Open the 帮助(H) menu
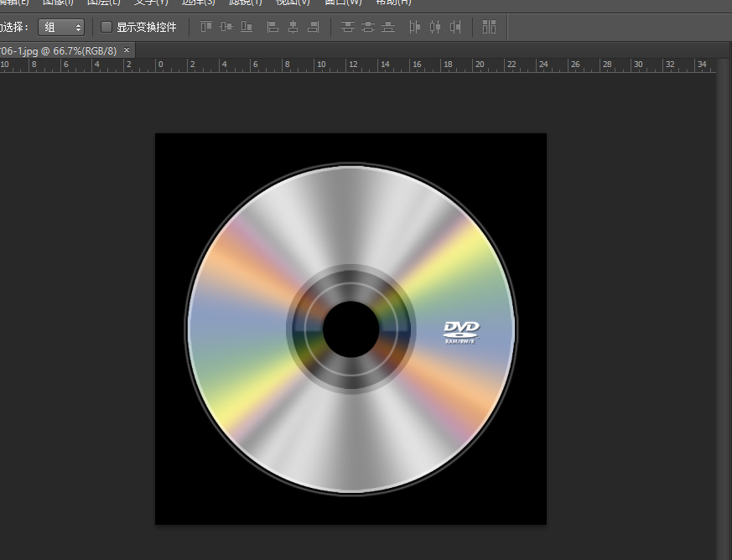This screenshot has width=732, height=560. click(x=393, y=3)
